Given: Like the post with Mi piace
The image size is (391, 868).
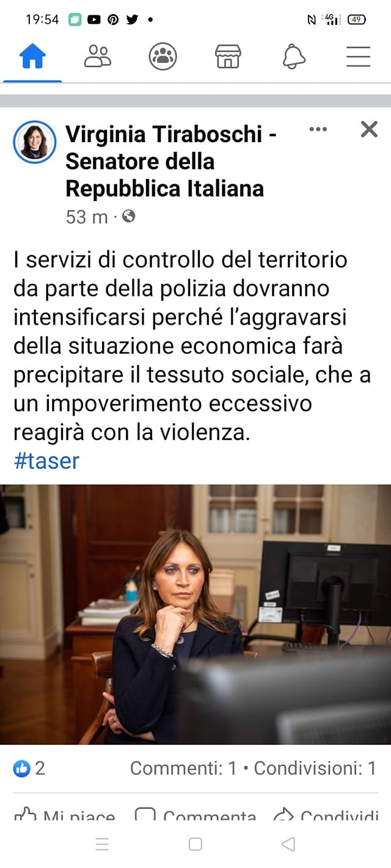Looking at the screenshot, I should [65, 817].
